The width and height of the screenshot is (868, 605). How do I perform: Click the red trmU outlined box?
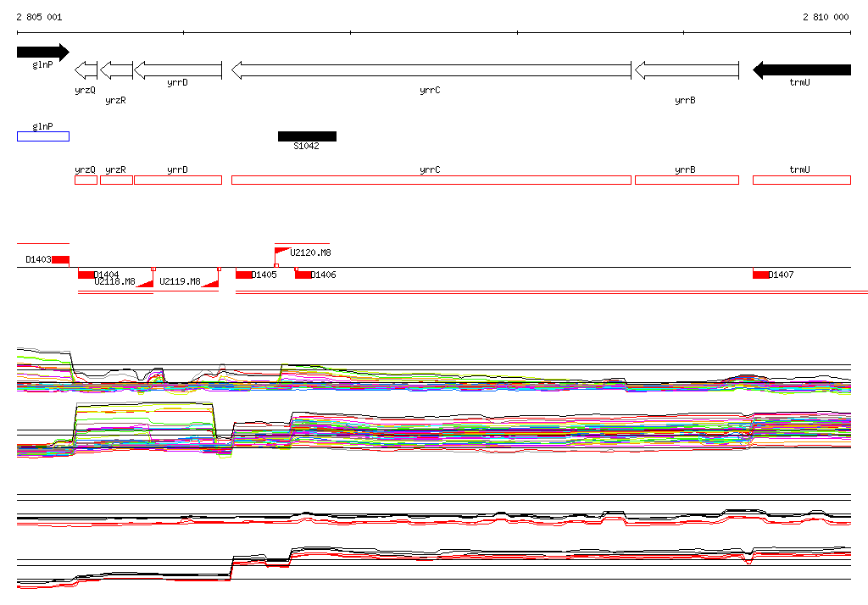click(x=802, y=180)
